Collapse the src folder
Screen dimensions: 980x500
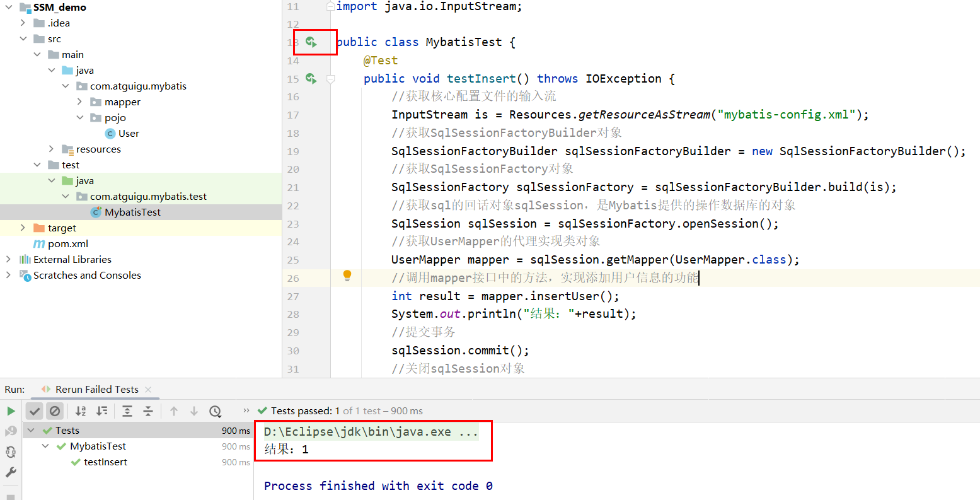23,38
